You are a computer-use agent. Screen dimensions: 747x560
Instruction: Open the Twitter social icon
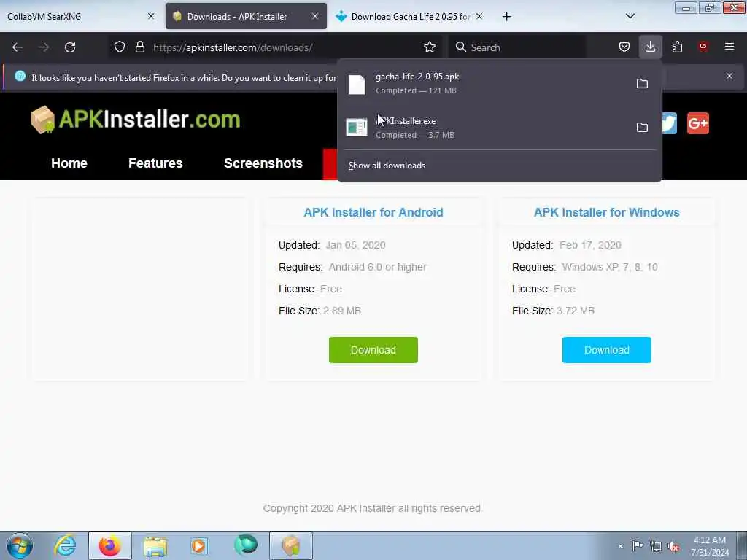(x=670, y=123)
